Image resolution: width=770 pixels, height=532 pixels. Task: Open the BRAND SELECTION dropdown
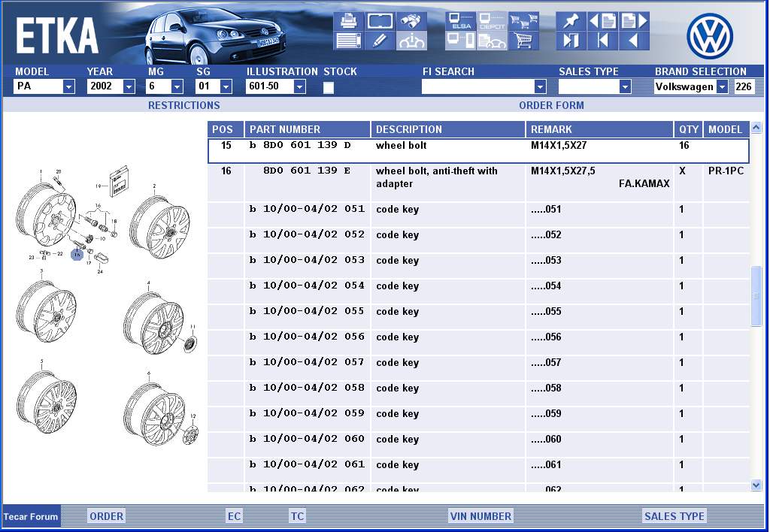click(722, 87)
